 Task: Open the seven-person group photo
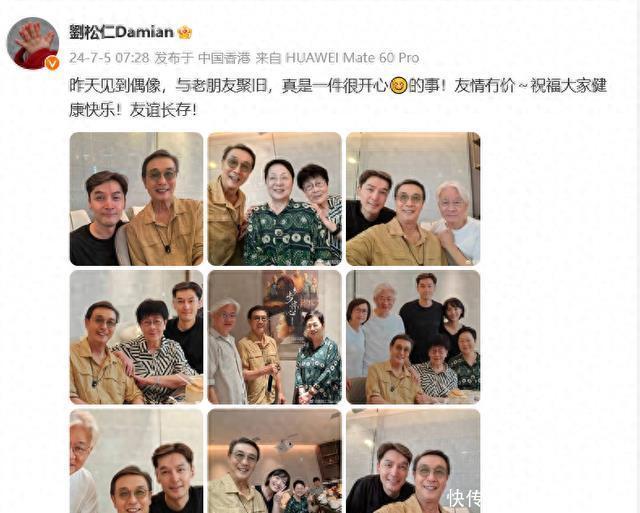click(x=413, y=337)
